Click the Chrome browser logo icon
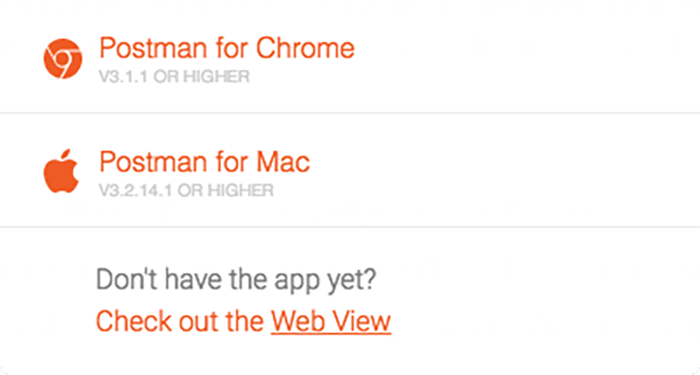 tap(62, 58)
